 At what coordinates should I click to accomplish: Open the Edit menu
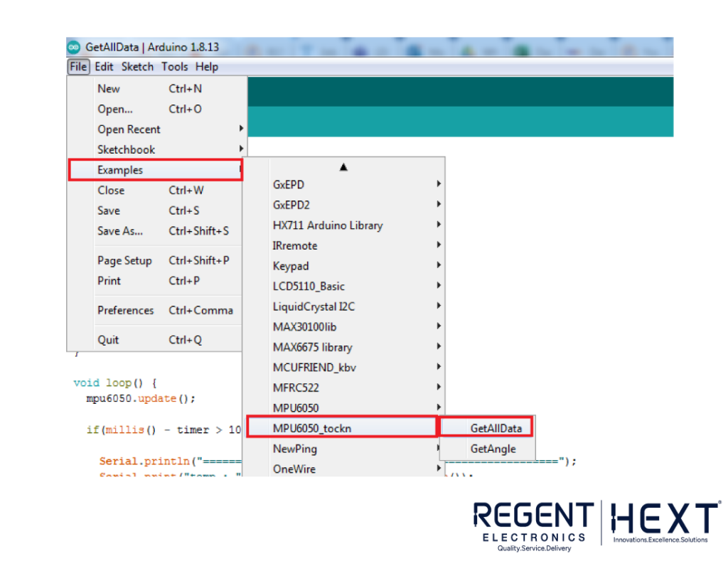point(104,67)
